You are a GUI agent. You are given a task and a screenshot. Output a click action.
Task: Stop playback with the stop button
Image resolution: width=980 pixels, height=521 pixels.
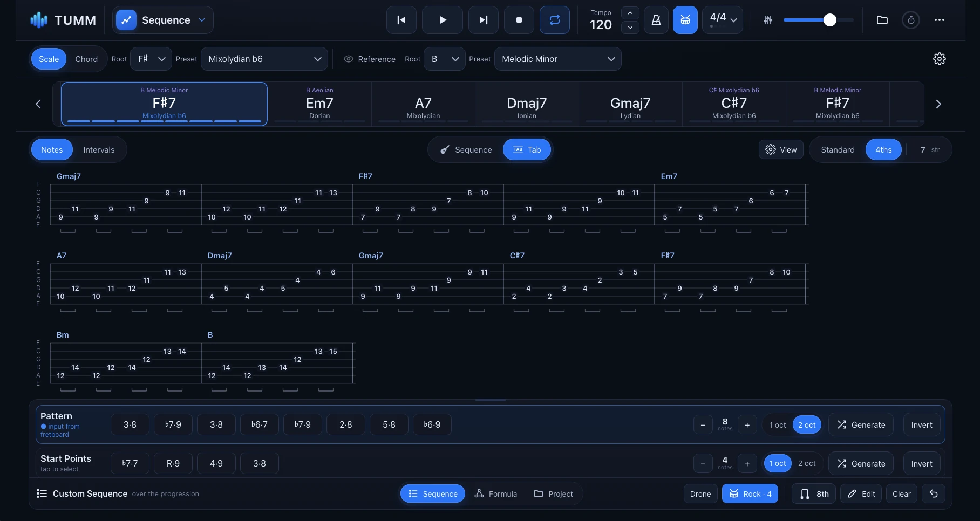(x=519, y=20)
